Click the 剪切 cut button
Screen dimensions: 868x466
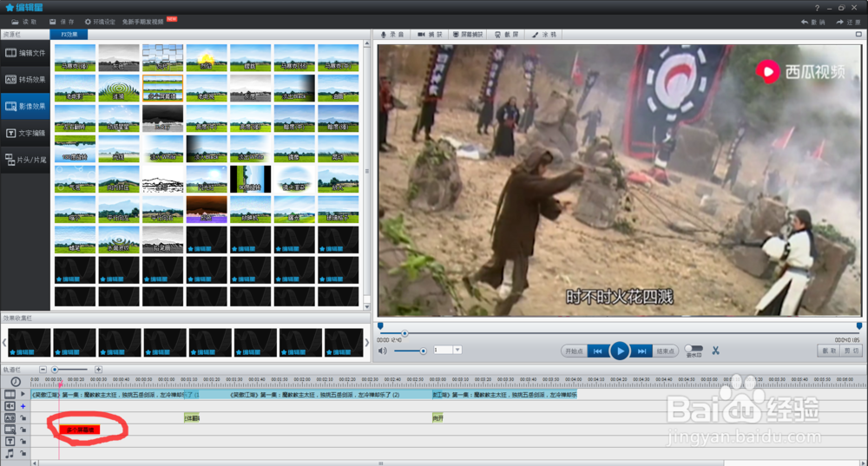click(852, 351)
